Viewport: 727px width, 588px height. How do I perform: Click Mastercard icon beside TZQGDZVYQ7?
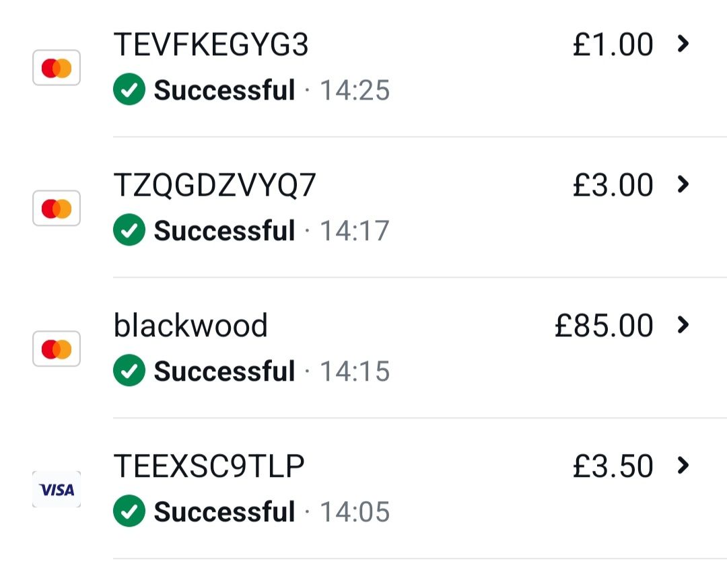point(57,208)
